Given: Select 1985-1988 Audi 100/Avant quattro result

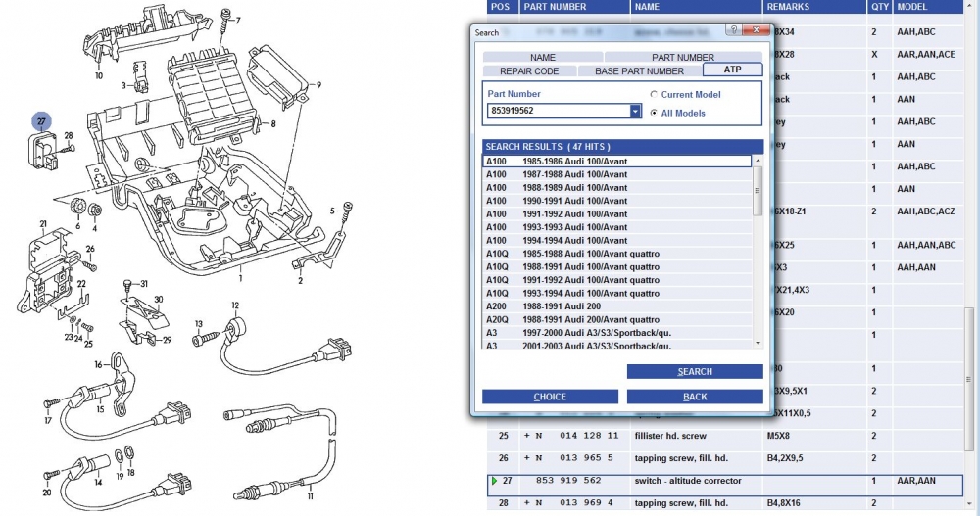Looking at the screenshot, I should [x=617, y=254].
